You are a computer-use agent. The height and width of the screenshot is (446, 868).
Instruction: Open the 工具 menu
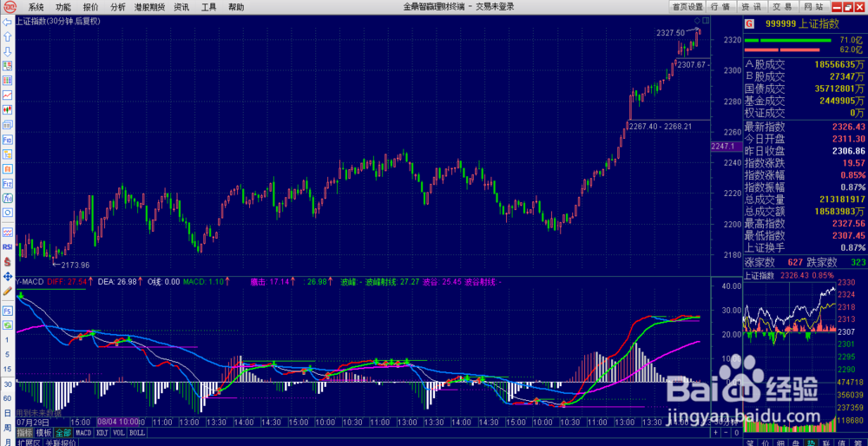click(x=208, y=7)
